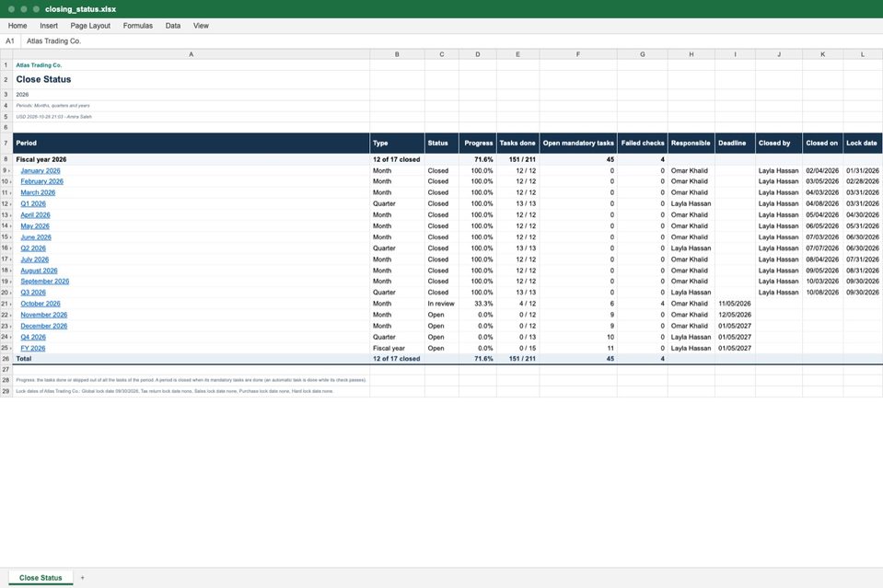Open the October 2026 period link
This screenshot has height=588, width=883.
tap(41, 304)
